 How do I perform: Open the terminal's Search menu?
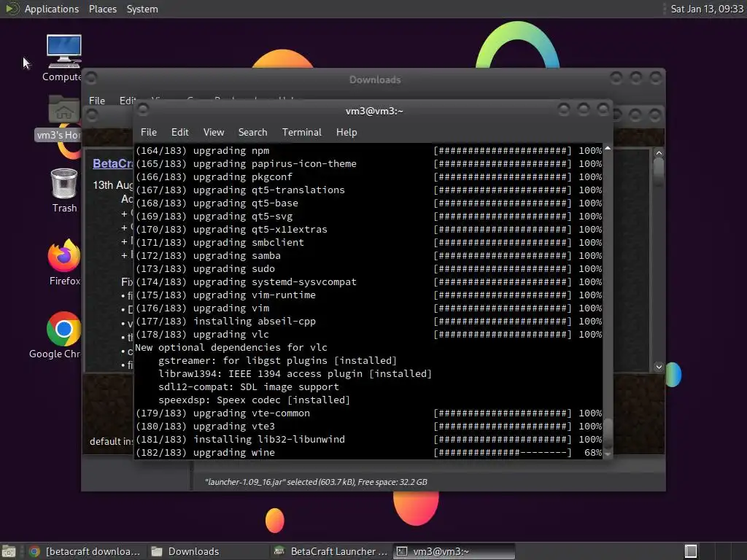(252, 133)
